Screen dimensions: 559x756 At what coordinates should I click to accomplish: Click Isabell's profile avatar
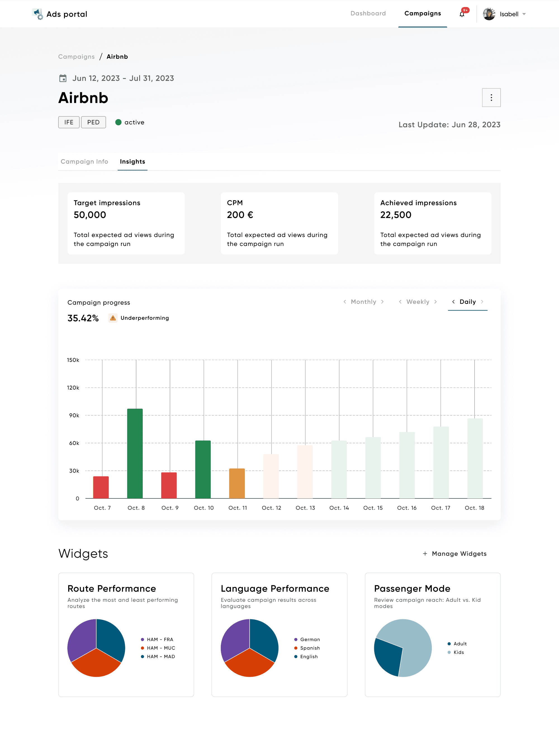tap(489, 14)
